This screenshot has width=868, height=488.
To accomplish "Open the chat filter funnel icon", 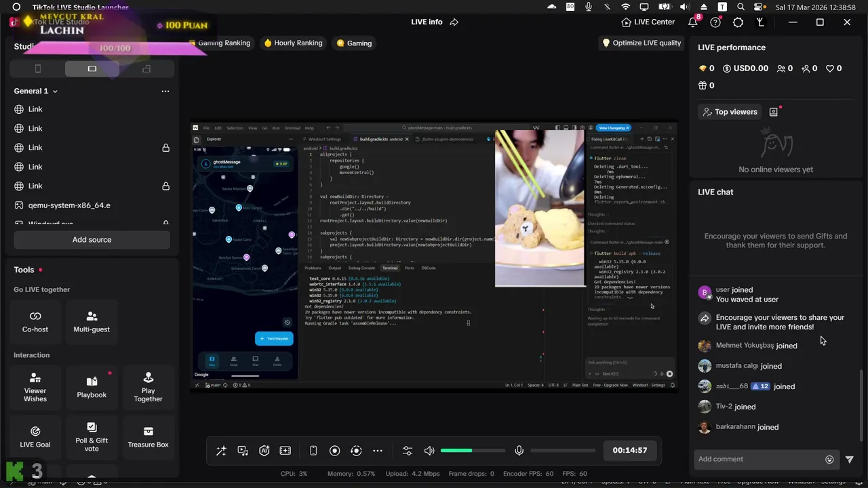I will tap(850, 460).
